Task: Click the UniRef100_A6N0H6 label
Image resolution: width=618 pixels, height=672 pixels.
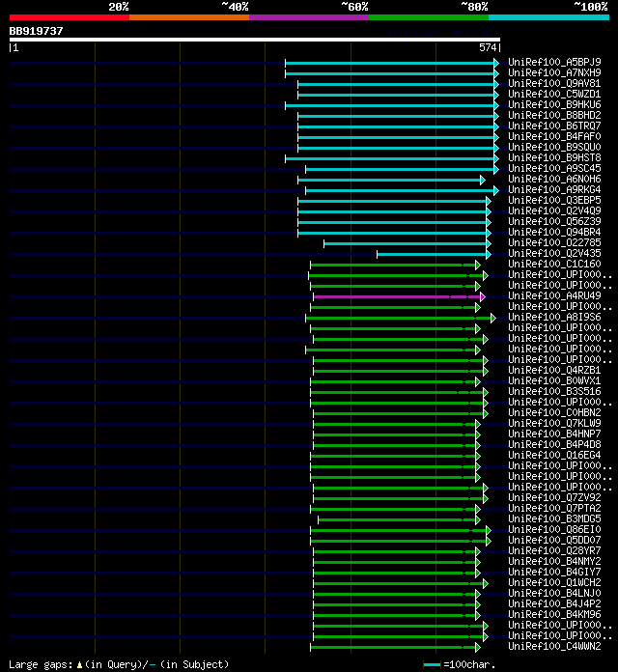Action: point(554,180)
